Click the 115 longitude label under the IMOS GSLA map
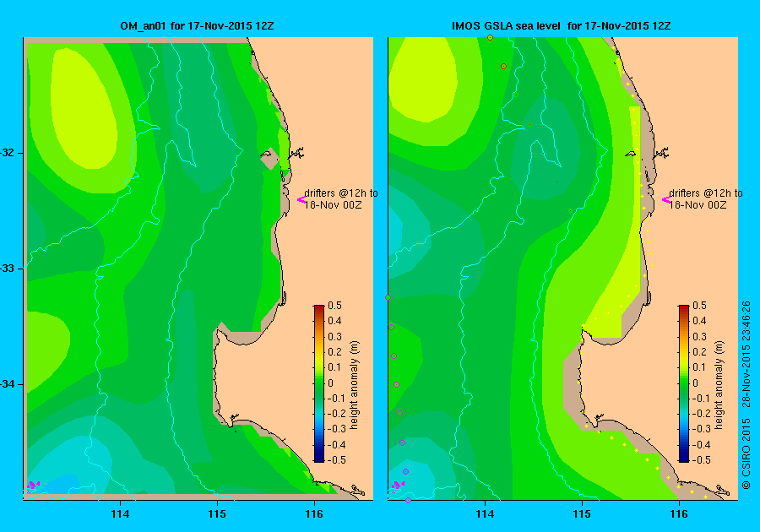Image resolution: width=760 pixels, height=532 pixels. (x=582, y=514)
